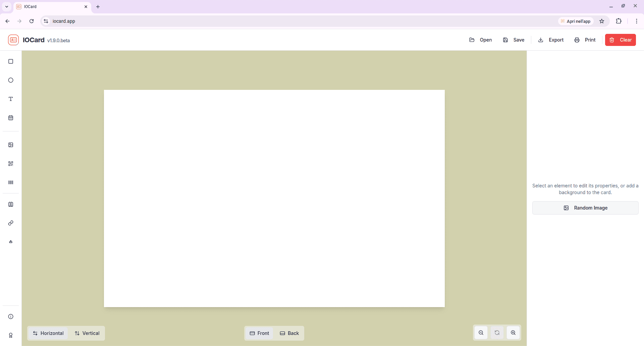Select the circle shape tool
This screenshot has width=644, height=346.
click(x=11, y=80)
